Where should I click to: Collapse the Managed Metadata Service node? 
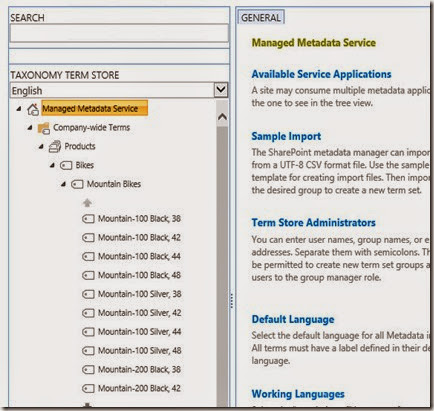point(19,109)
